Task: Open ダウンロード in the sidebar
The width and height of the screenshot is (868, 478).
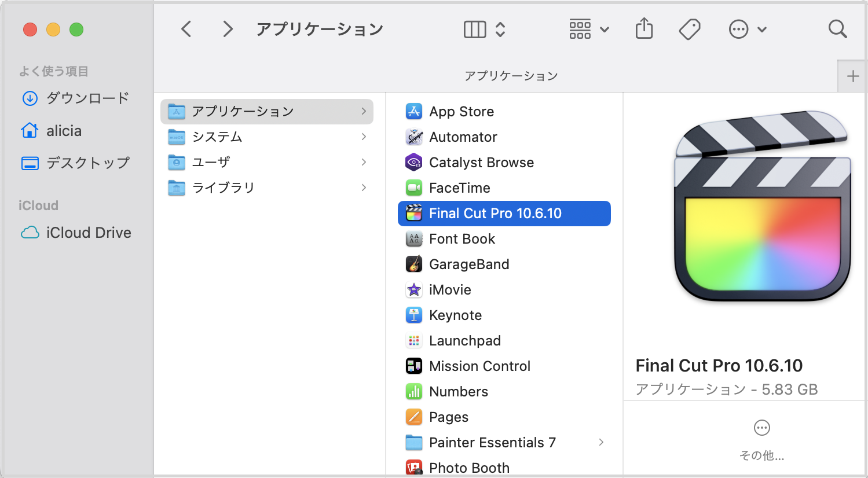Action: click(x=87, y=98)
